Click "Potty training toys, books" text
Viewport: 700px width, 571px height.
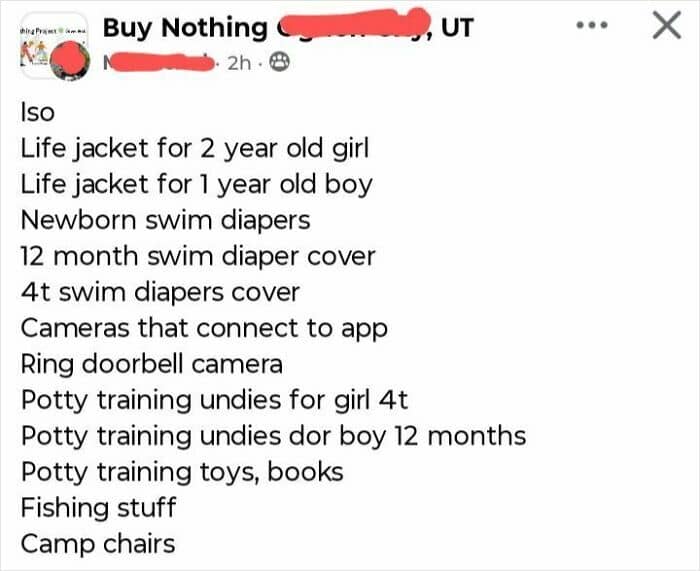pyautogui.click(x=182, y=472)
